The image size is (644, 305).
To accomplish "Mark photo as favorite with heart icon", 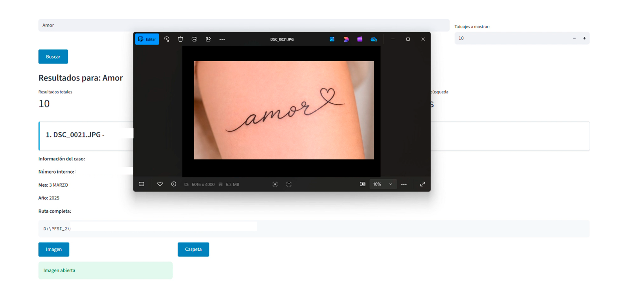I will 160,184.
